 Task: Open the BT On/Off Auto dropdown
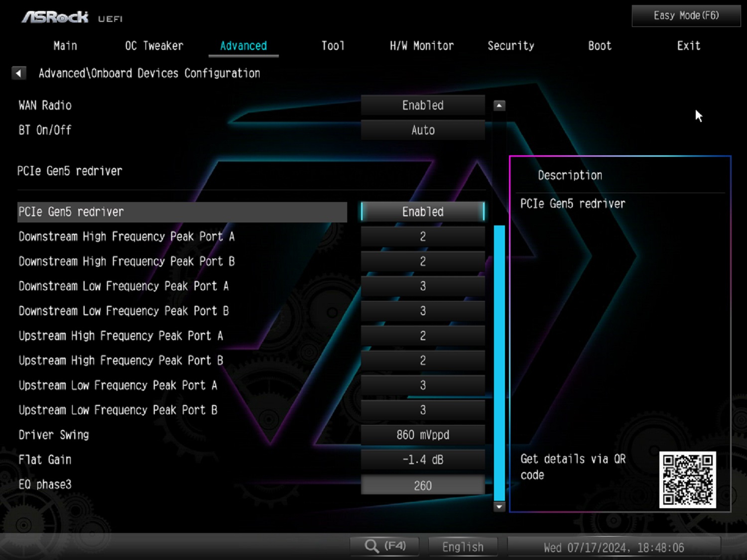click(x=423, y=130)
